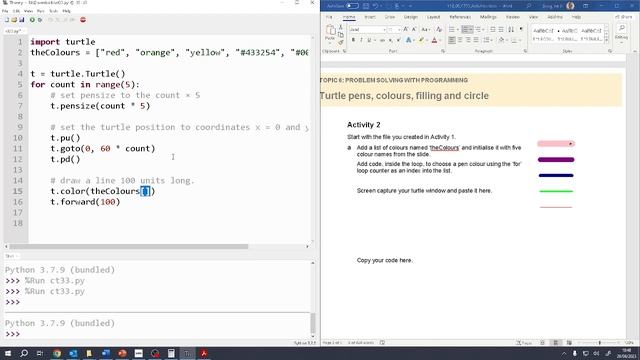Screen dimensions: 640x360
Task: Click the Thonny shell prompt at bottom
Action: click(12, 334)
